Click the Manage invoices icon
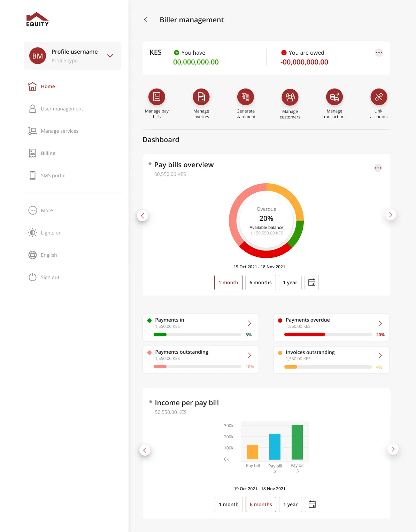The height and width of the screenshot is (532, 416). pos(201,97)
